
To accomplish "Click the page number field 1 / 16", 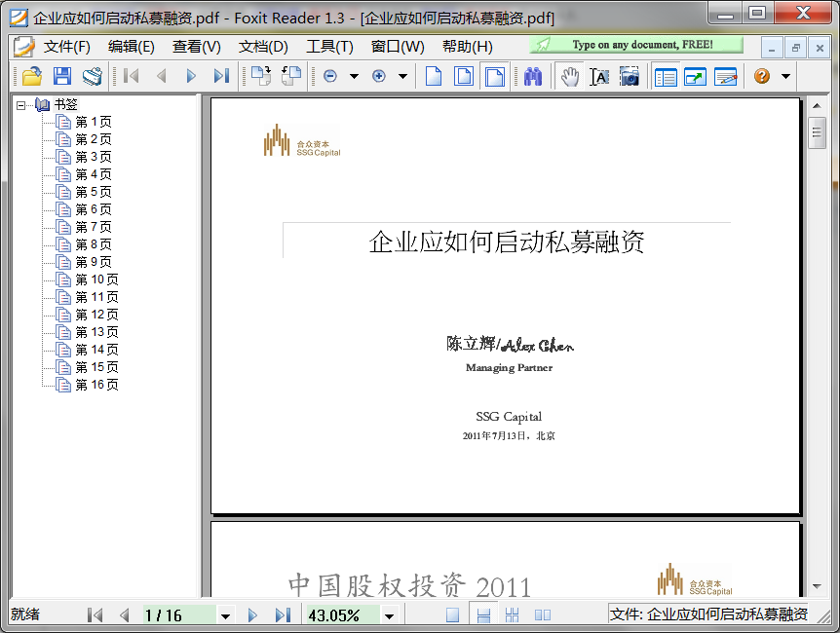I will [x=179, y=615].
